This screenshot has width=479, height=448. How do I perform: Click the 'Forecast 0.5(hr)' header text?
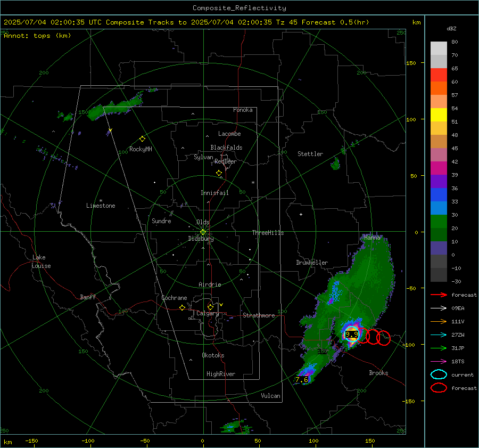pyautogui.click(x=335, y=22)
